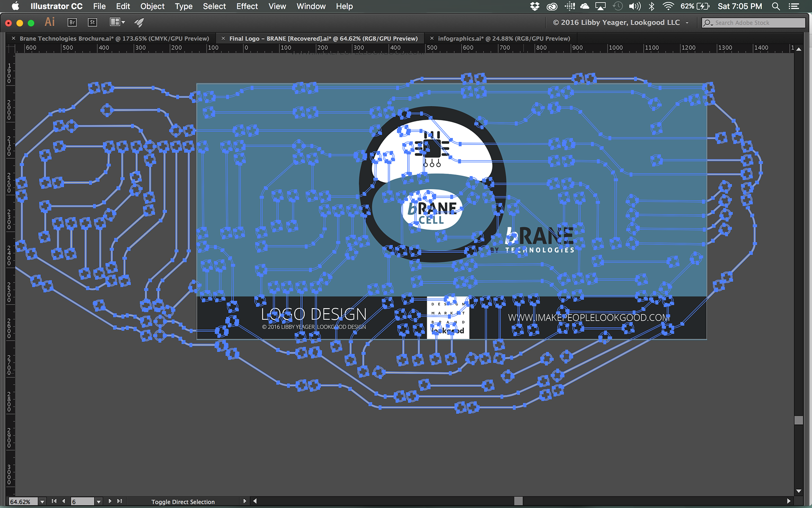Screen dimensions: 812x508
Task: Switch to Final Logo – BRANE tab
Action: click(x=324, y=38)
